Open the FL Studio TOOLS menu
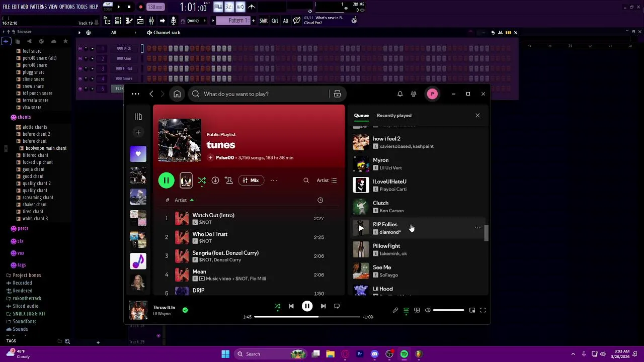 click(x=82, y=7)
